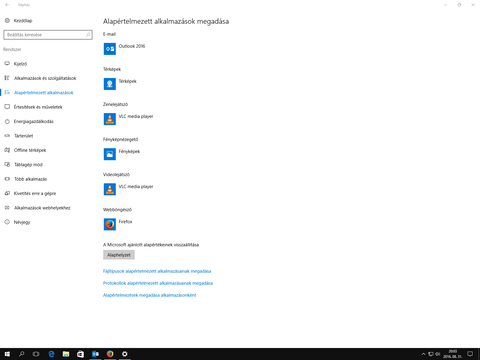Change the default Térképek maps app
480x360 pixels.
[x=120, y=84]
